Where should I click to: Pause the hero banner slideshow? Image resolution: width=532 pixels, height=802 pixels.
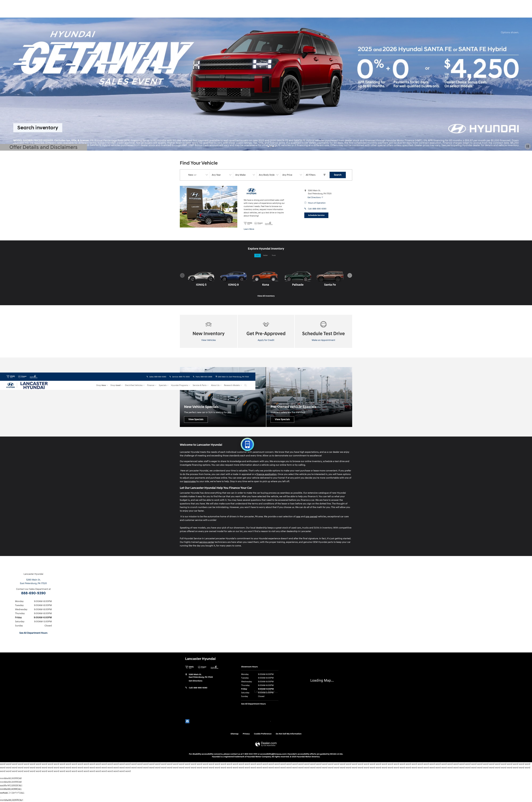(528, 146)
